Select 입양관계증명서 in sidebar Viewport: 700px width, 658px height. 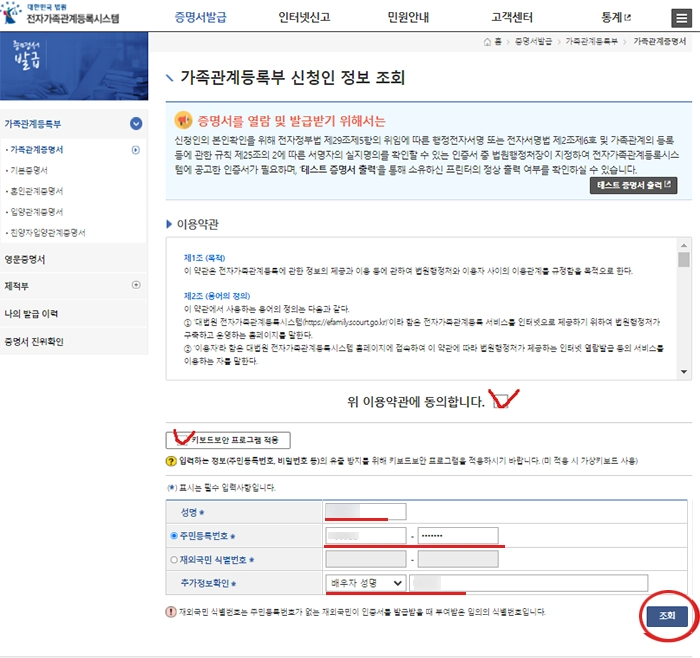tap(37, 212)
